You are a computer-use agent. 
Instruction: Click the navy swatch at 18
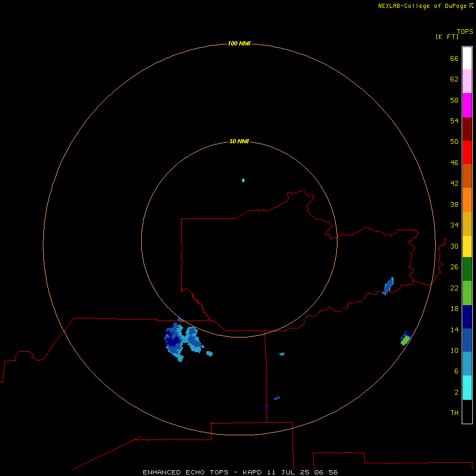[x=467, y=317]
